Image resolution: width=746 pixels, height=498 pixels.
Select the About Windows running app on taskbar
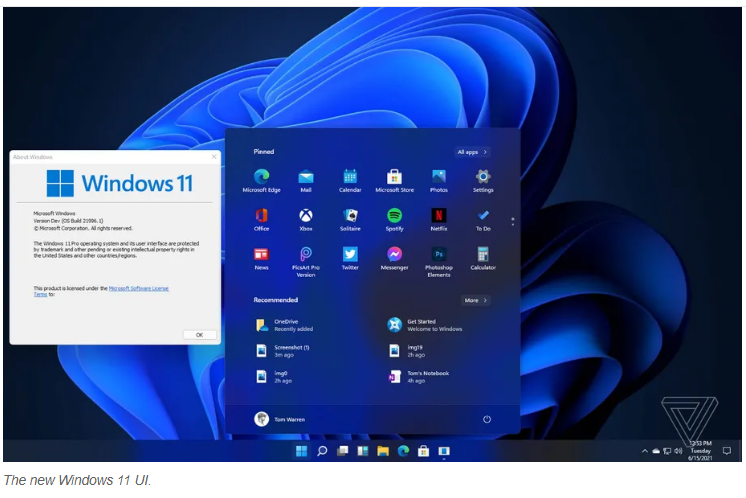(x=444, y=450)
